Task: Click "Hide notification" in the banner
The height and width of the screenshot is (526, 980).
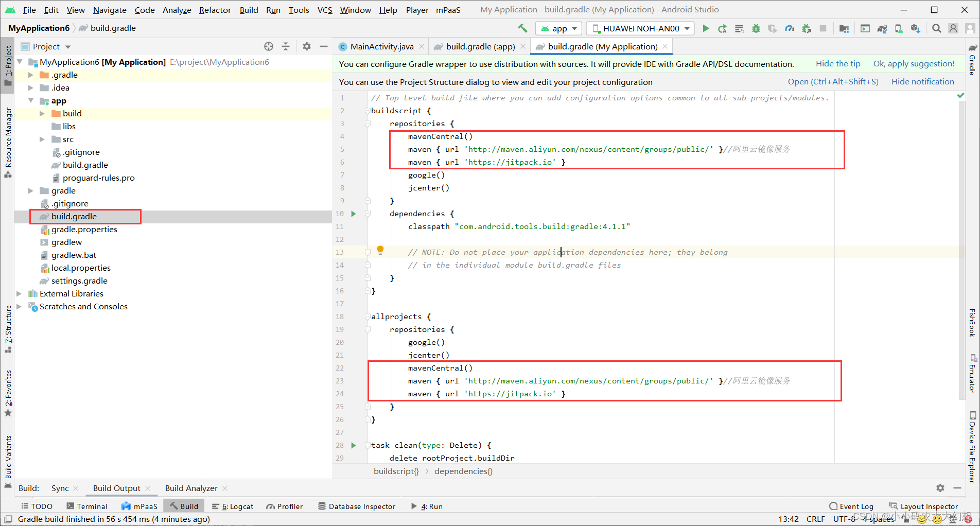Action: [922, 81]
